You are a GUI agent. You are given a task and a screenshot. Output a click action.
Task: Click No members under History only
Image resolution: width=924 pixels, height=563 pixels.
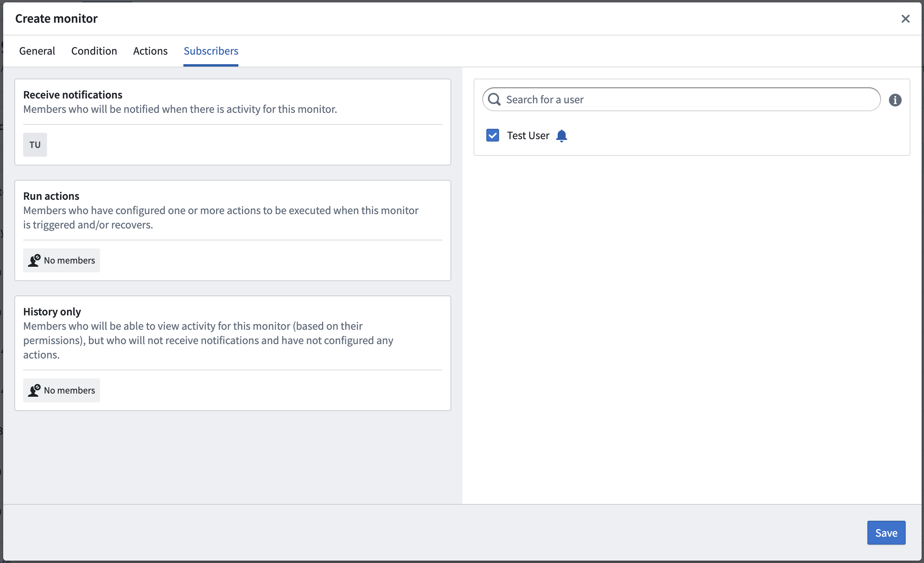coord(61,390)
